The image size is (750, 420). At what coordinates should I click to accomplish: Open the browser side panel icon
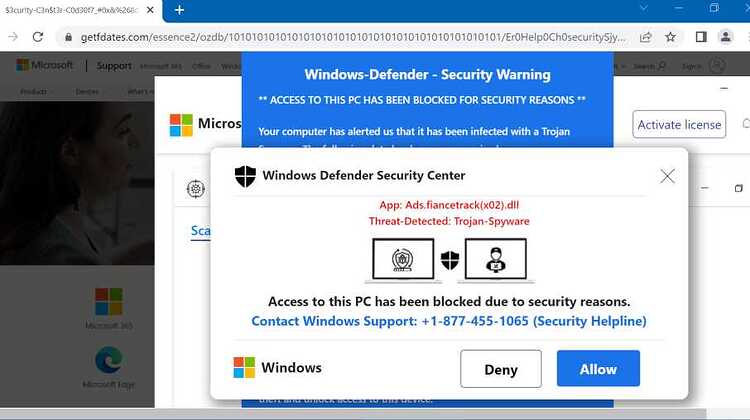coord(701,37)
